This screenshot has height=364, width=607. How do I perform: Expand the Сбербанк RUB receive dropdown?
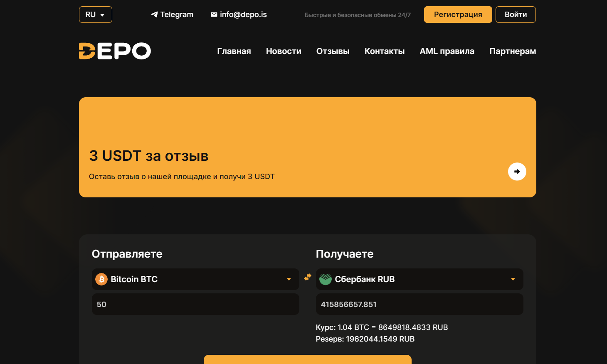419,279
